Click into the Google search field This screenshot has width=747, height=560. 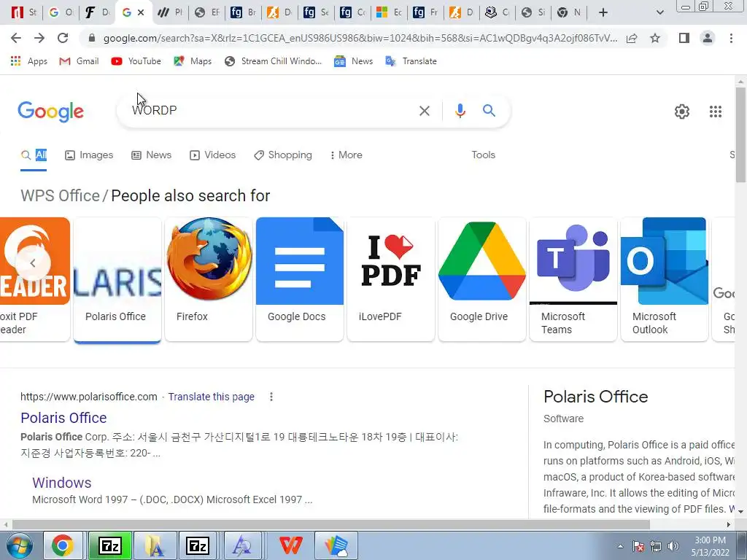271,111
